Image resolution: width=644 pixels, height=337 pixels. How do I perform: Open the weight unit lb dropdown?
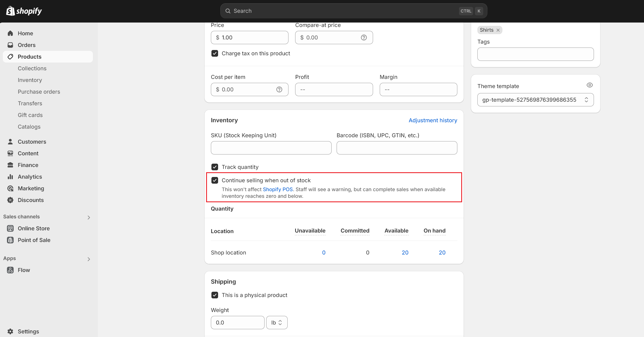pyautogui.click(x=277, y=323)
